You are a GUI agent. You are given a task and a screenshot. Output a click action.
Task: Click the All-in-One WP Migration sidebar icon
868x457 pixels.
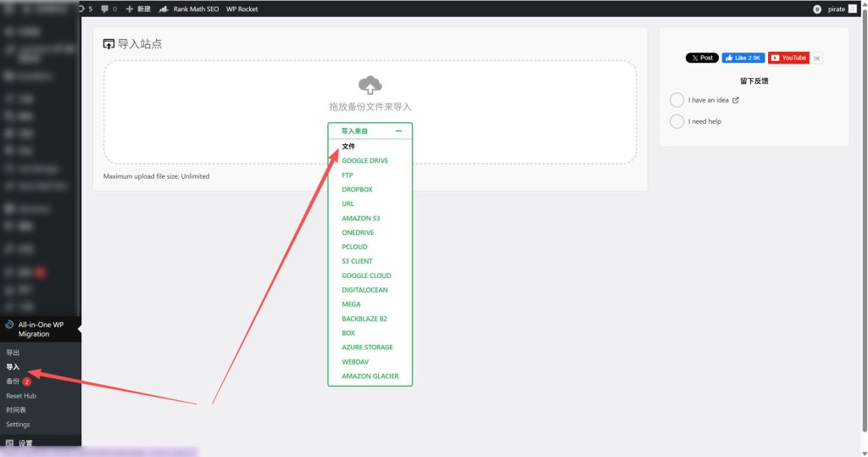click(8, 325)
